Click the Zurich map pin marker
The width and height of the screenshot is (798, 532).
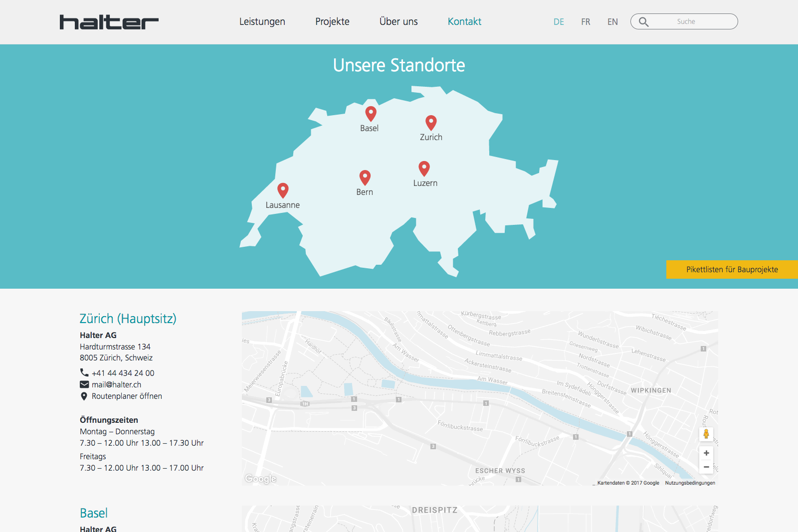tap(431, 122)
